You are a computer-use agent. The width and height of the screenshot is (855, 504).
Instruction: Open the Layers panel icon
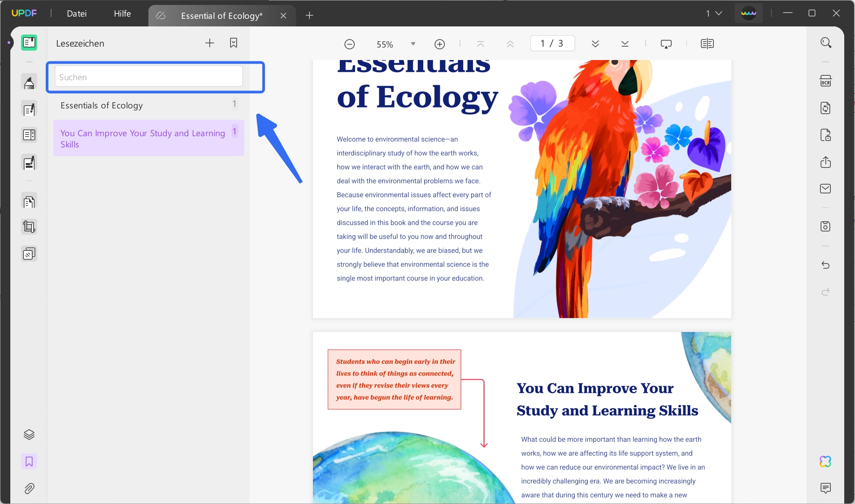click(29, 435)
